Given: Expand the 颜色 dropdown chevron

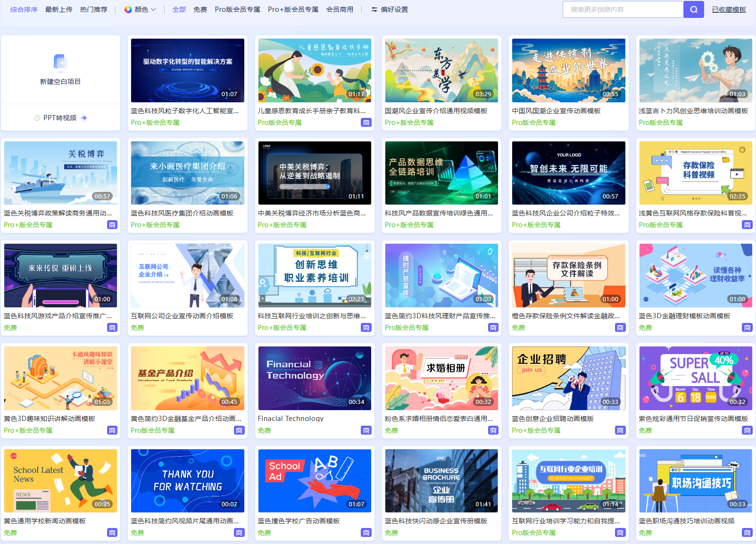Looking at the screenshot, I should tap(153, 9).
